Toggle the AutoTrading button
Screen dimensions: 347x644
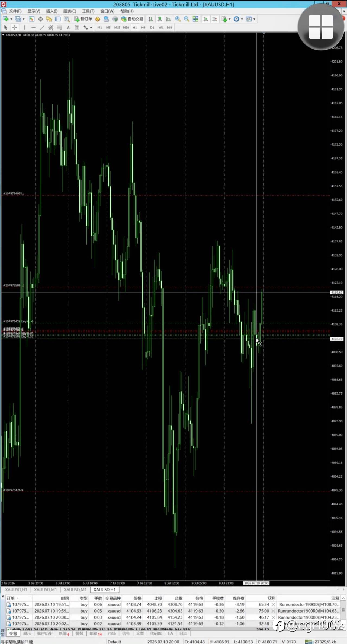pyautogui.click(x=132, y=19)
